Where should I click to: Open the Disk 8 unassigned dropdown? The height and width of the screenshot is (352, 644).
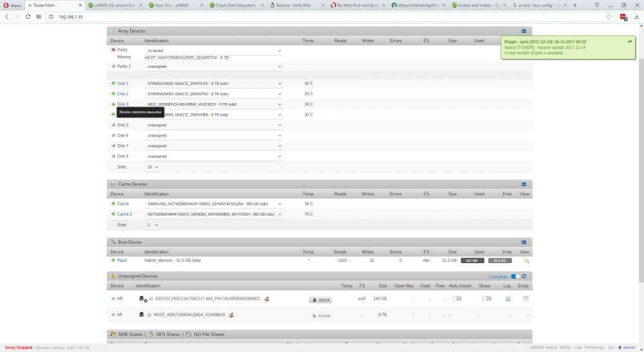[x=214, y=156]
